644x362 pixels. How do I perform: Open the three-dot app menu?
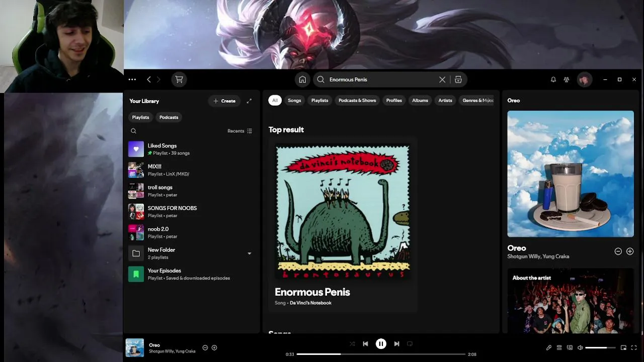click(132, 79)
